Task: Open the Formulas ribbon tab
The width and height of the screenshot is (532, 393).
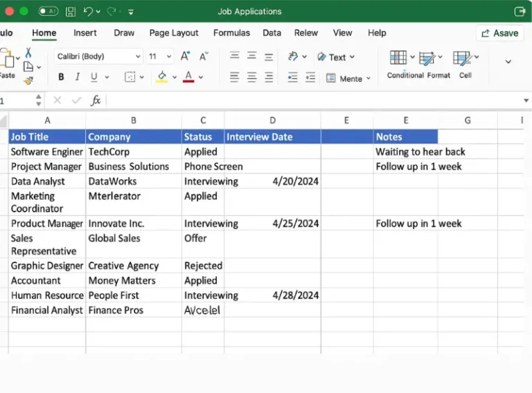Action: (231, 33)
